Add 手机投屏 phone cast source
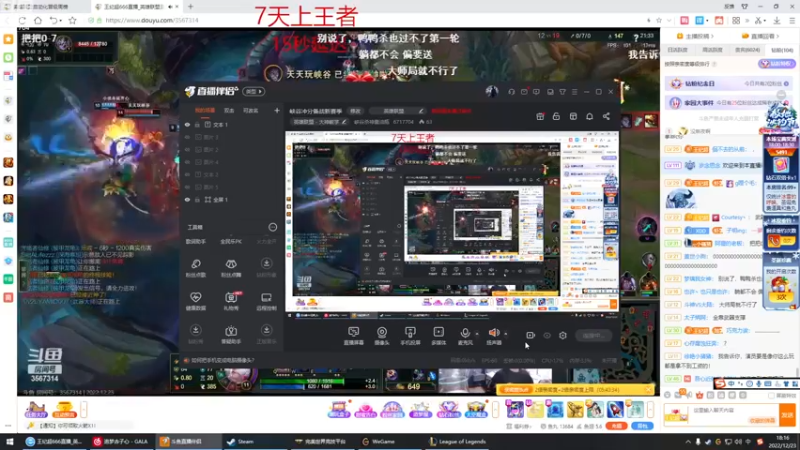Image resolution: width=800 pixels, height=450 pixels. click(410, 336)
